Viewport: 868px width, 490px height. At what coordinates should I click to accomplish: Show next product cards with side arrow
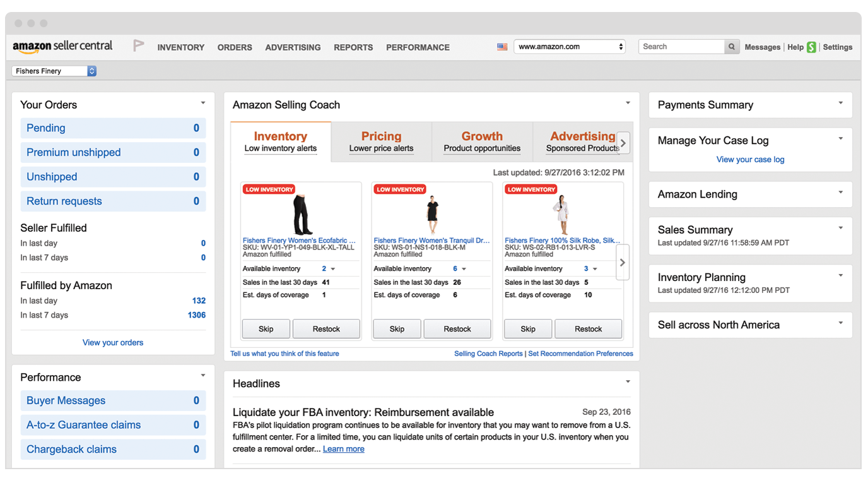(623, 263)
